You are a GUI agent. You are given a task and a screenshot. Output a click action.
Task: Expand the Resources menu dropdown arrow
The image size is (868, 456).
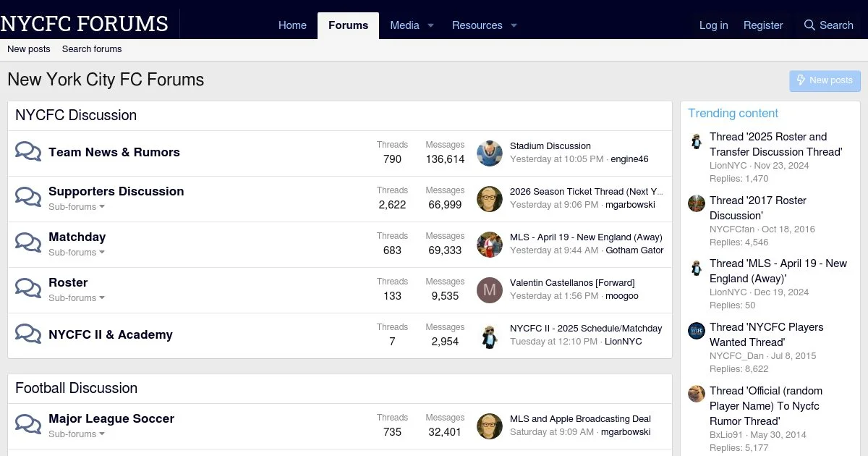[x=514, y=25]
